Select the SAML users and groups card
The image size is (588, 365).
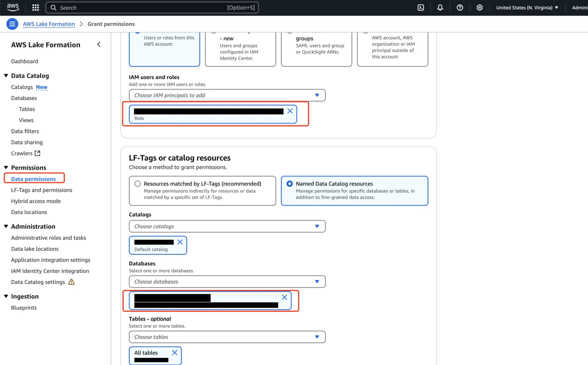[316, 49]
